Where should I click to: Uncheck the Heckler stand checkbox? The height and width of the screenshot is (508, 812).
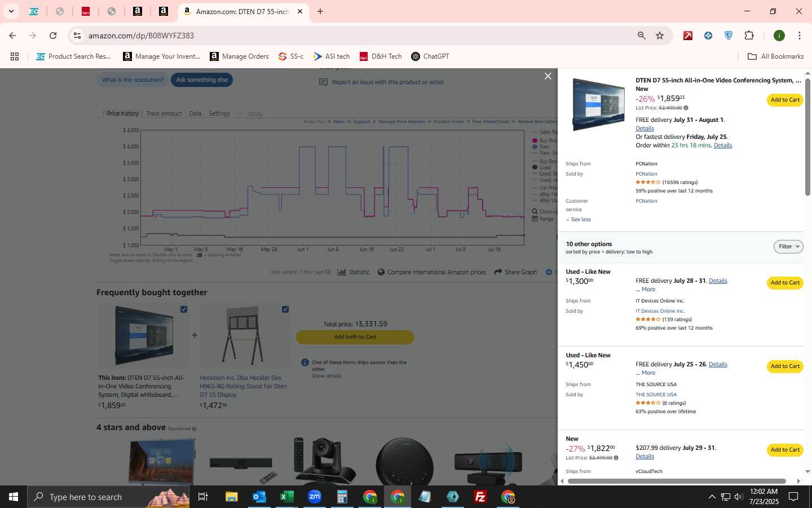(x=285, y=309)
